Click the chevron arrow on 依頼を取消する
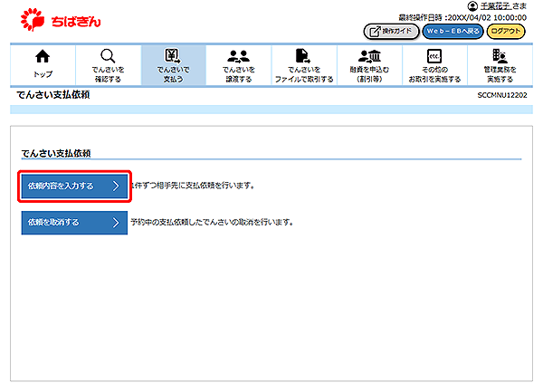543x392 pixels. (116, 222)
